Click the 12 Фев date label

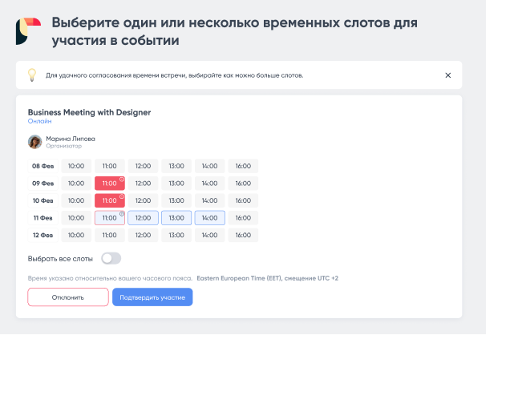pyautogui.click(x=43, y=235)
